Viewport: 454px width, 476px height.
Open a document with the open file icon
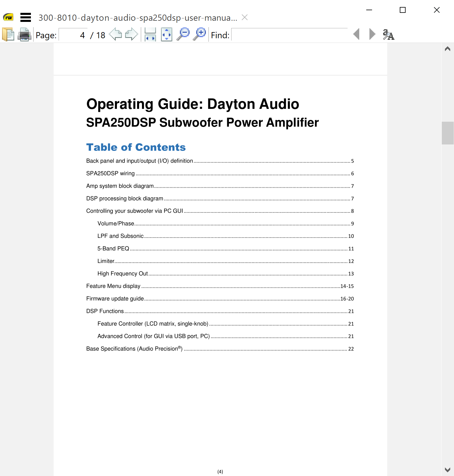(x=8, y=35)
